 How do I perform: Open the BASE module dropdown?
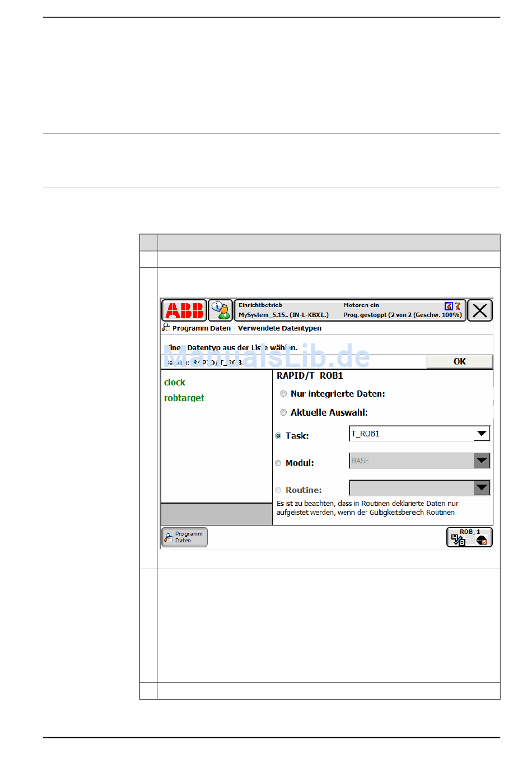click(x=482, y=461)
